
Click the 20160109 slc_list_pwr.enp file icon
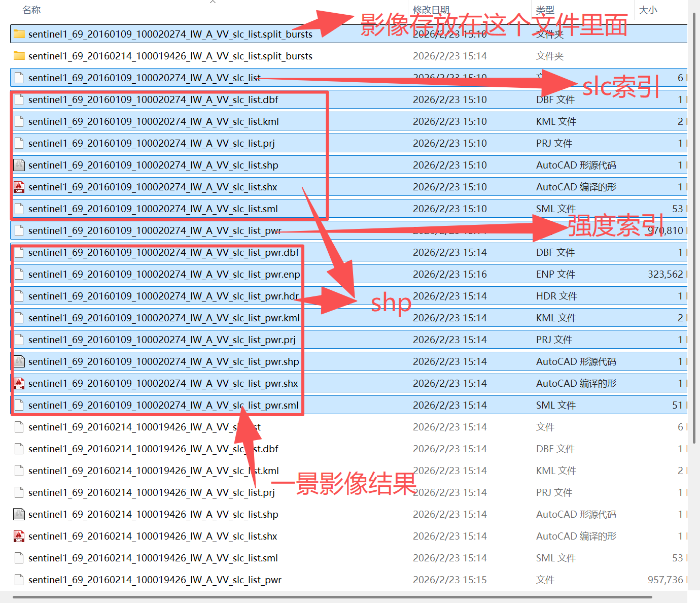tap(19, 274)
